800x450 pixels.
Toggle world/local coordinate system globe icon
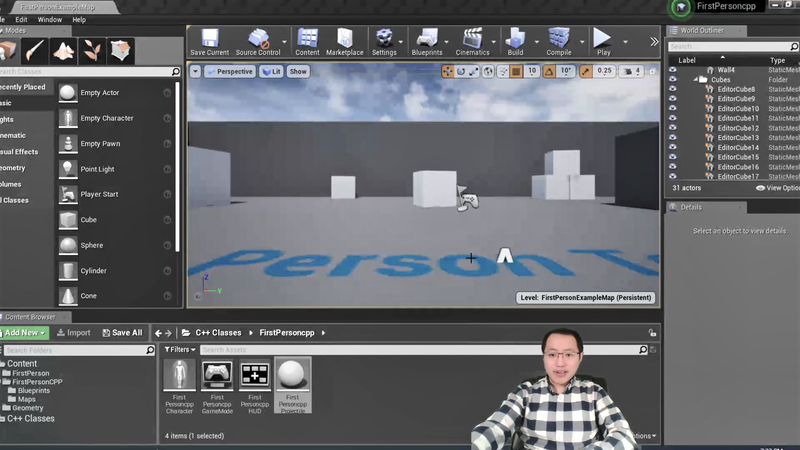[488, 71]
